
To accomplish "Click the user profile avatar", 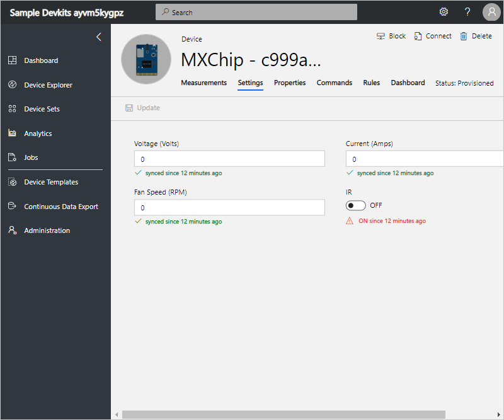I will [491, 12].
